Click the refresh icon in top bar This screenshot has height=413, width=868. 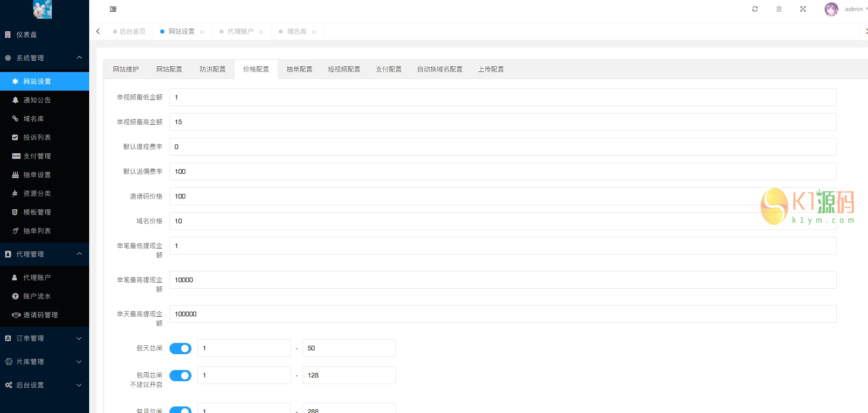pos(755,9)
